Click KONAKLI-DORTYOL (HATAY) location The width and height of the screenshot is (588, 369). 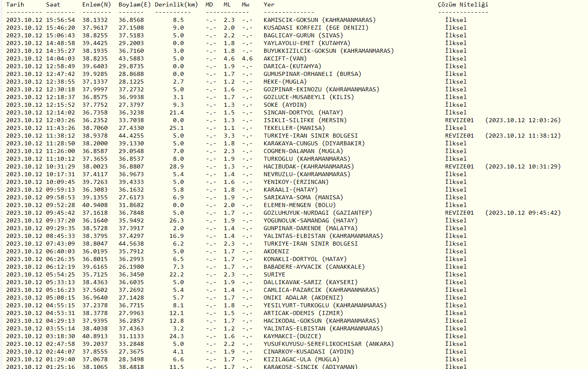pyautogui.click(x=305, y=259)
